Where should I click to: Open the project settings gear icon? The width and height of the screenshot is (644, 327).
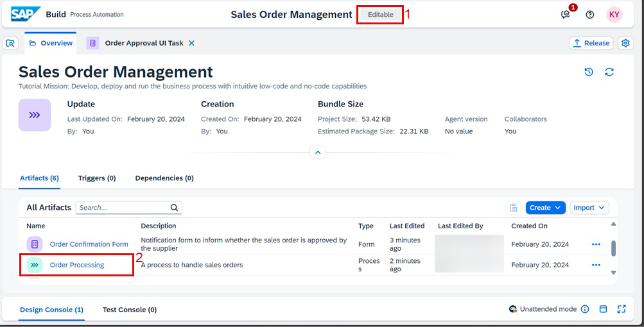[x=625, y=43]
